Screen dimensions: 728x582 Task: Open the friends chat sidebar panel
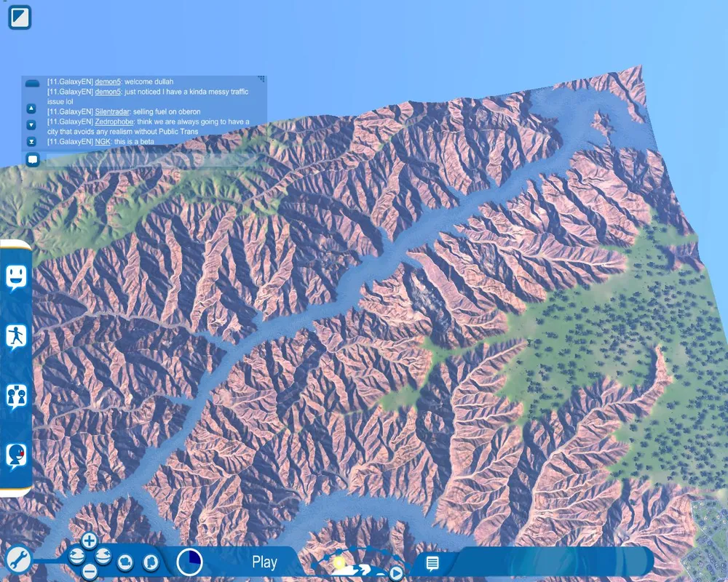pyautogui.click(x=16, y=397)
